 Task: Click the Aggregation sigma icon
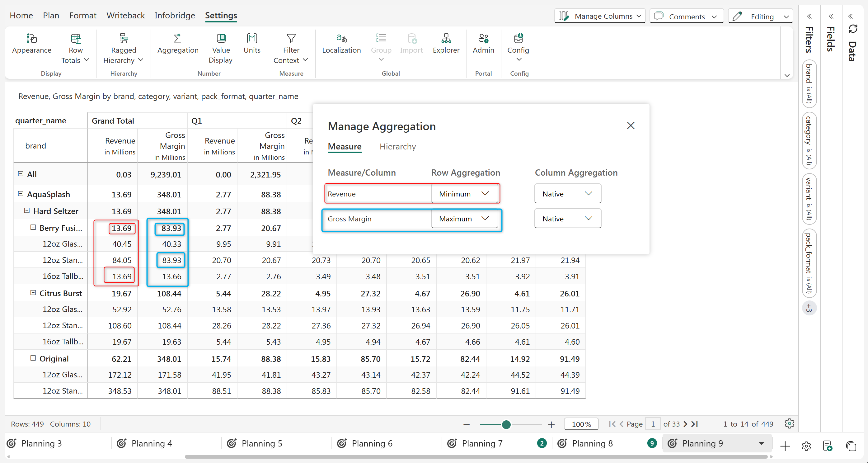pyautogui.click(x=178, y=38)
